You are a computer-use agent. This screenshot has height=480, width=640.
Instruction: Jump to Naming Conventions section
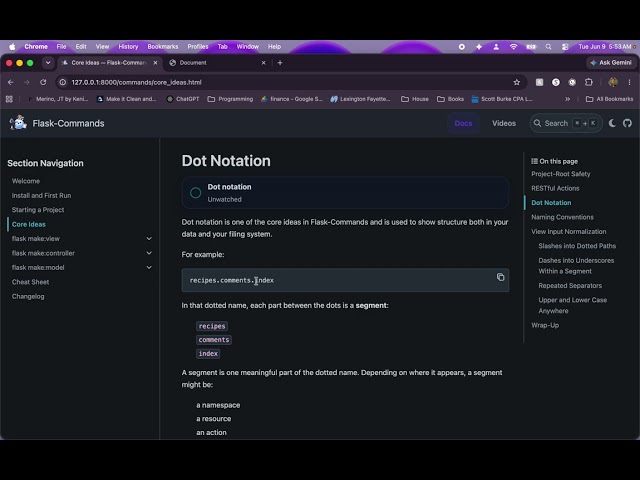[x=562, y=217]
